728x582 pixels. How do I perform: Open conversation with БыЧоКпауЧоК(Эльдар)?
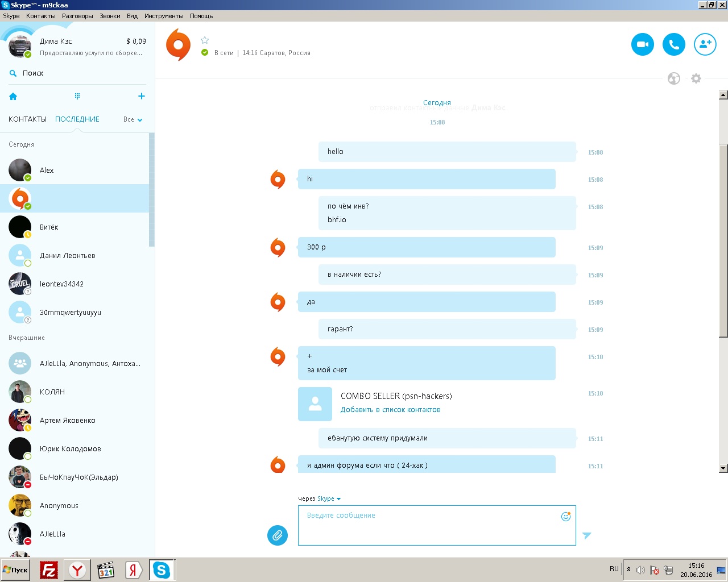click(x=75, y=477)
